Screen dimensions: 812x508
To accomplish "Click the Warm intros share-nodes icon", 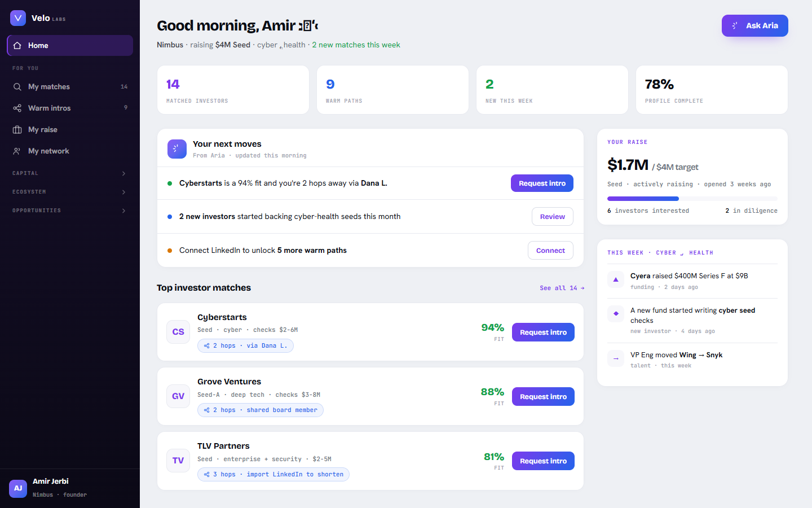I will pyautogui.click(x=17, y=108).
